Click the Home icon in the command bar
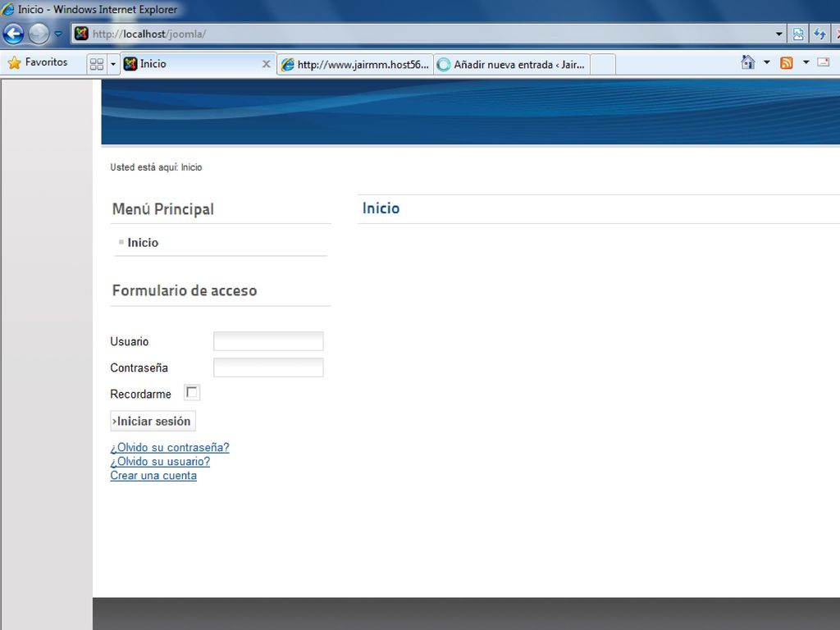 pyautogui.click(x=748, y=62)
